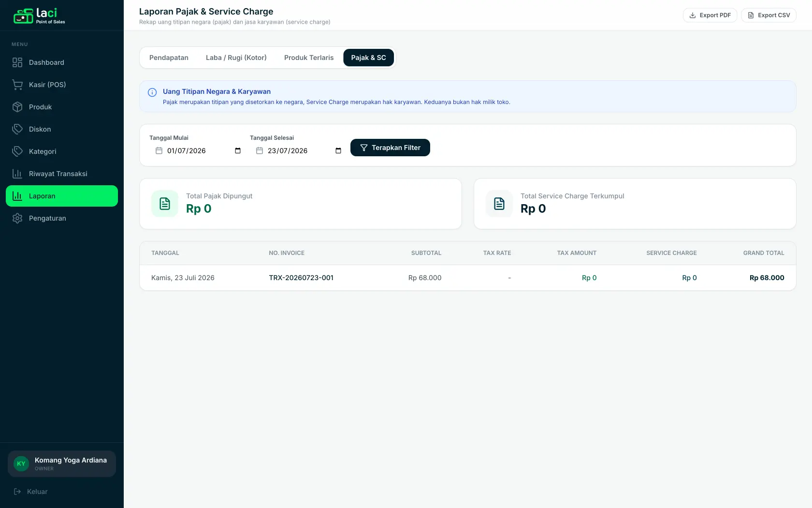Image resolution: width=812 pixels, height=508 pixels.
Task: Click the Pengaturan gear icon
Action: [x=17, y=218]
